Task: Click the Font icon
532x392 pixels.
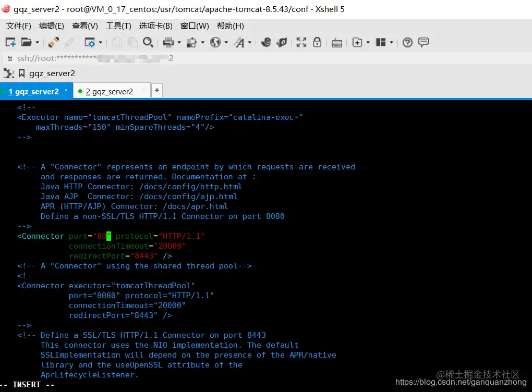Action: pos(239,42)
